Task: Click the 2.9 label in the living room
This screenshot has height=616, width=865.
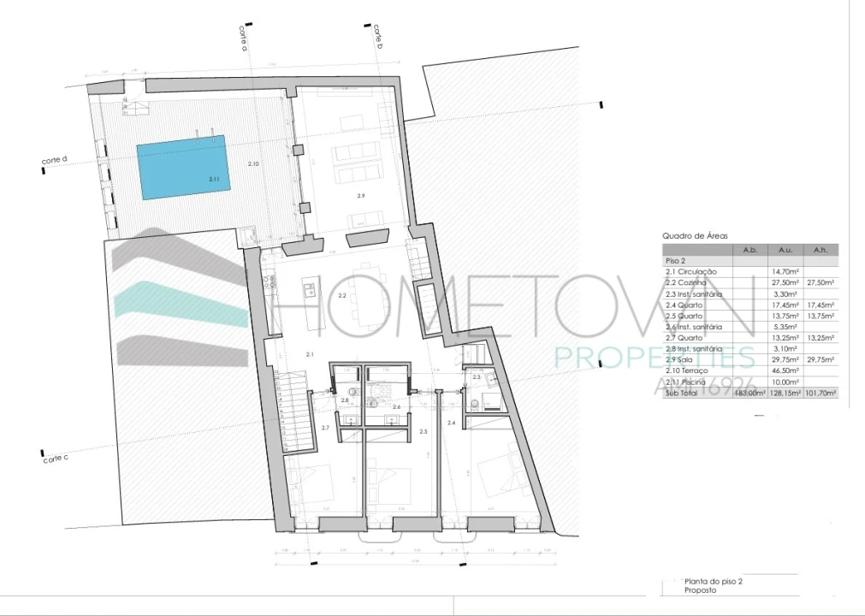Action: pos(361,196)
